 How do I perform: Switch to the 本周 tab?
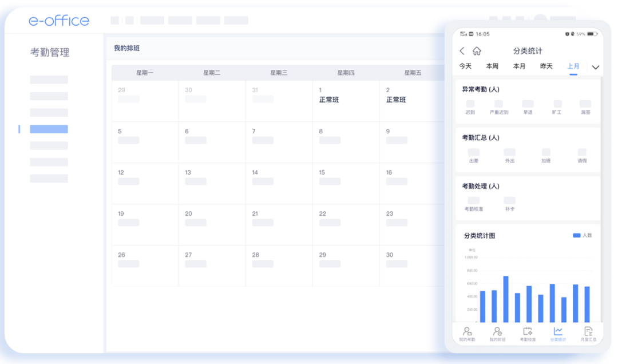pos(492,66)
